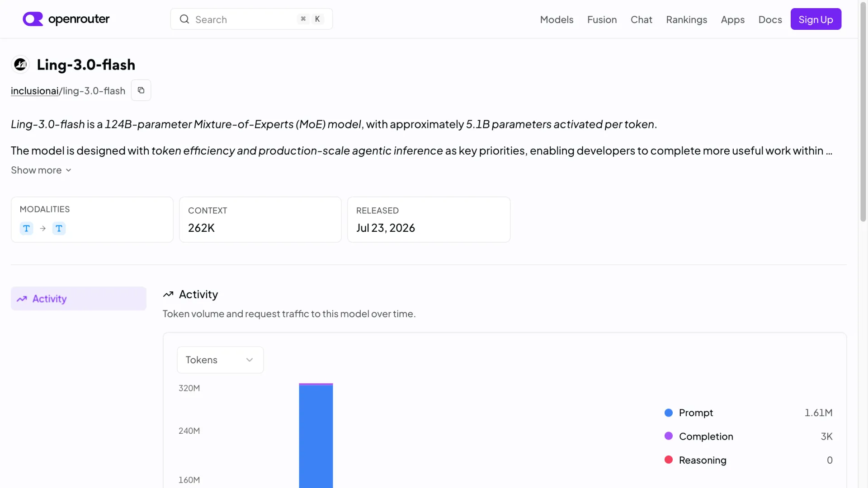
Task: Click the MODALITIES card label
Action: point(45,209)
